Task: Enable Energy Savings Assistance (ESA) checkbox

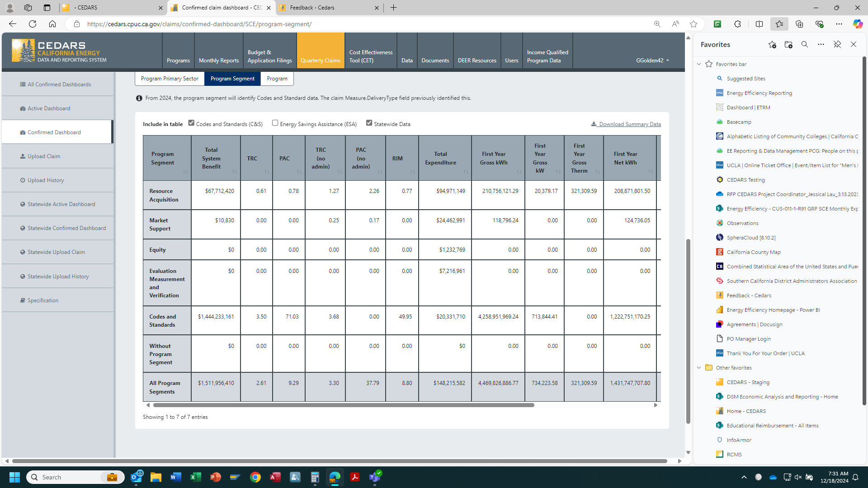Action: point(275,123)
